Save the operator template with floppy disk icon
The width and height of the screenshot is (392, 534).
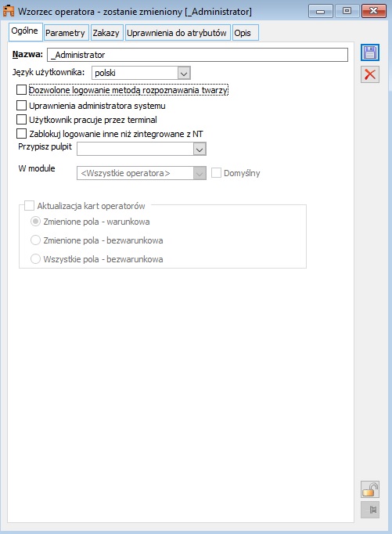point(370,52)
